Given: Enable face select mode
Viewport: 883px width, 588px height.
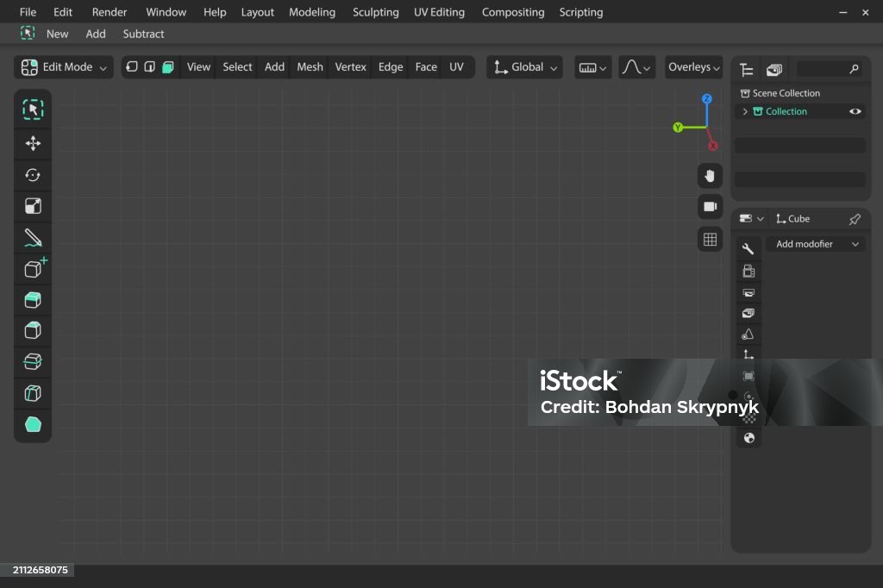Looking at the screenshot, I should pyautogui.click(x=168, y=67).
